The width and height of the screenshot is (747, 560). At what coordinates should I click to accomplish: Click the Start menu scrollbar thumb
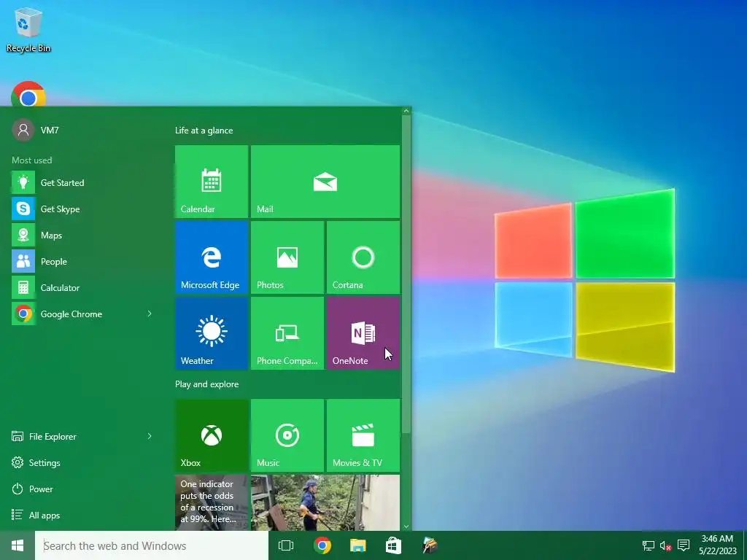coord(406,274)
